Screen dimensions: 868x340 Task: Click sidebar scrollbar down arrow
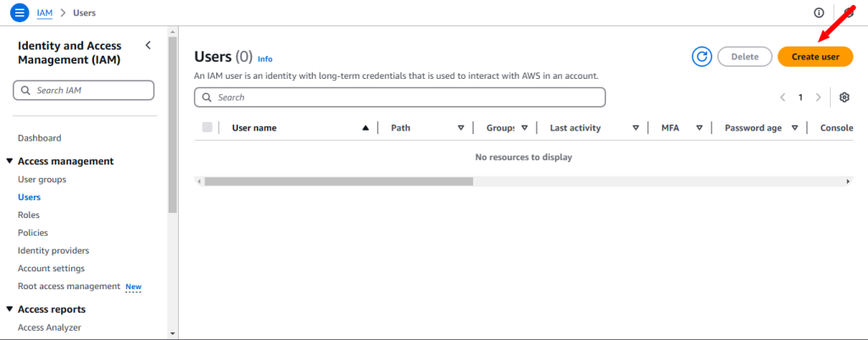pos(173,333)
